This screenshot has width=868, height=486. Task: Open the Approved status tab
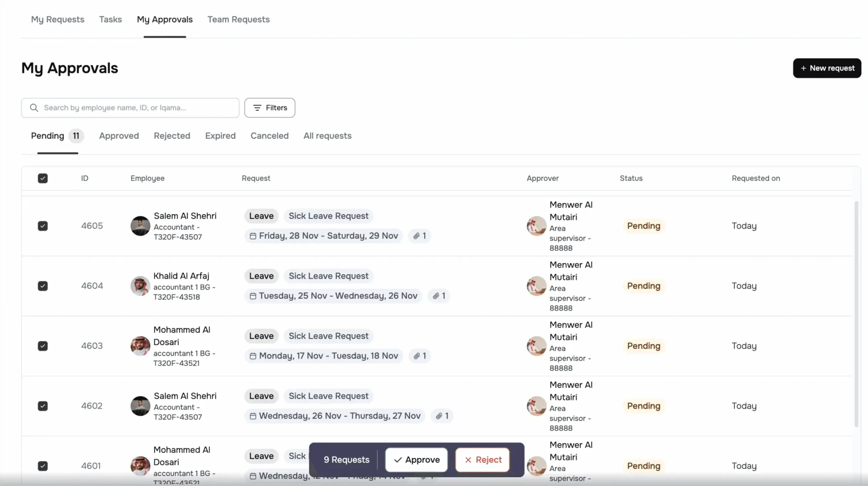pos(119,136)
